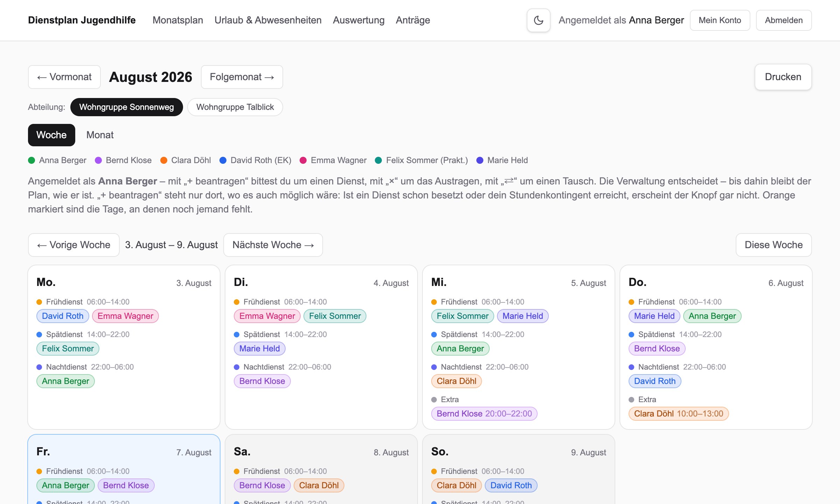Go to Vorige Woche
840x504 pixels.
click(x=74, y=245)
